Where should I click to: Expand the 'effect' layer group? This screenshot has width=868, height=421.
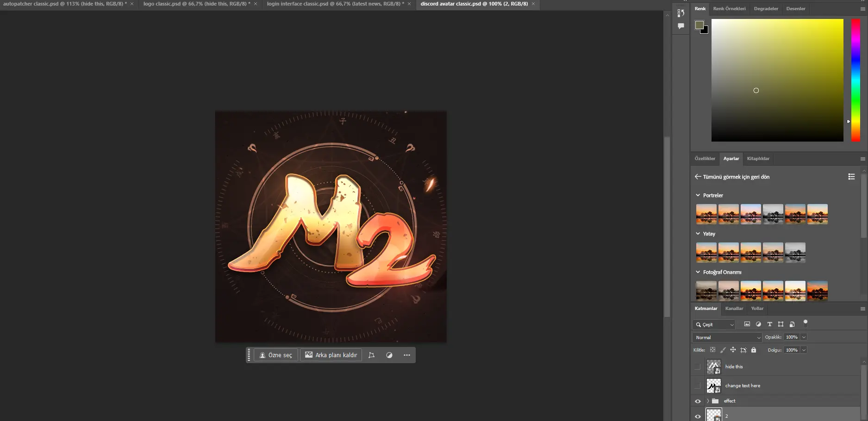708,401
